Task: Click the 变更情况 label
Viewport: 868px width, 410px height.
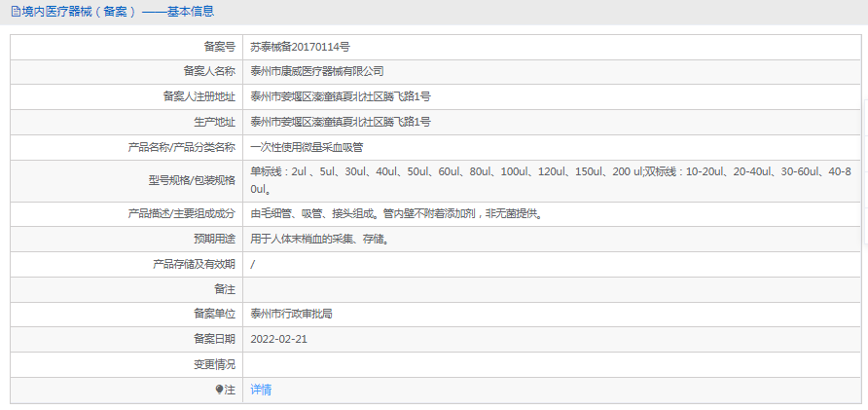Action: (x=215, y=364)
